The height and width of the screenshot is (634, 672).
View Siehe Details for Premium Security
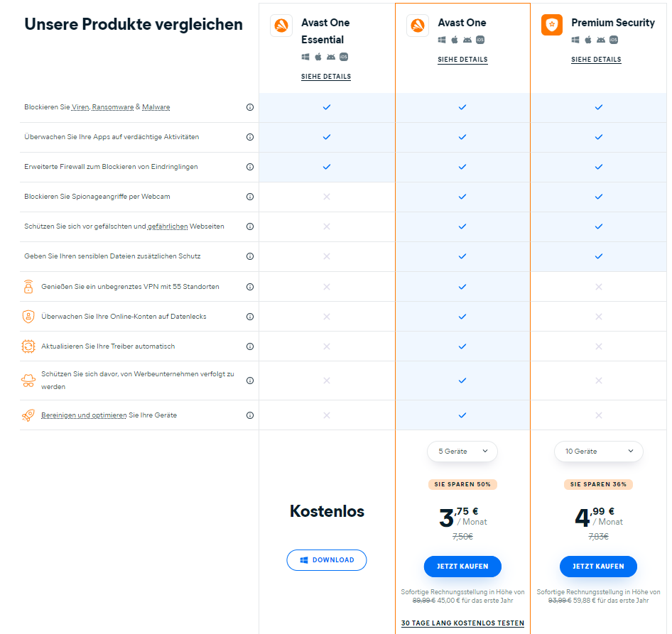(x=596, y=60)
